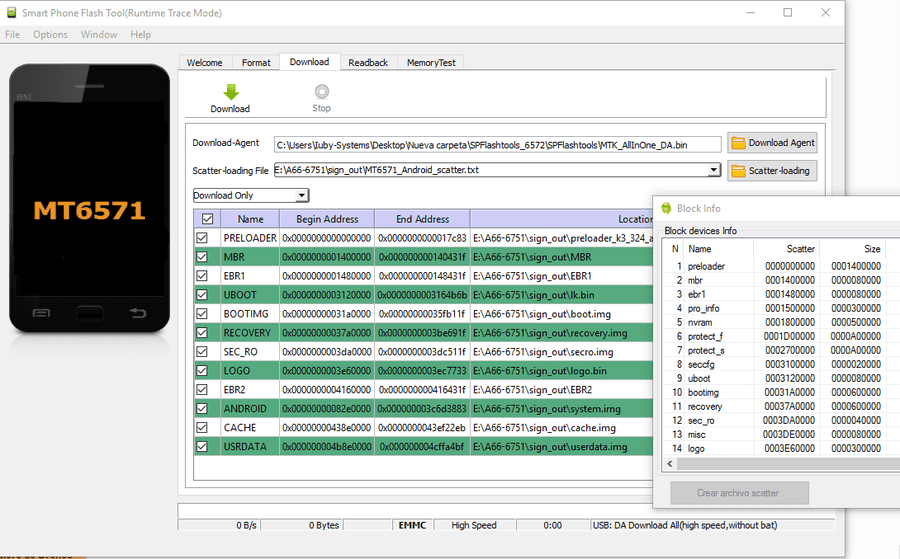900x559 pixels.
Task: Uncheck the USRDATA row checkbox
Action: point(202,447)
